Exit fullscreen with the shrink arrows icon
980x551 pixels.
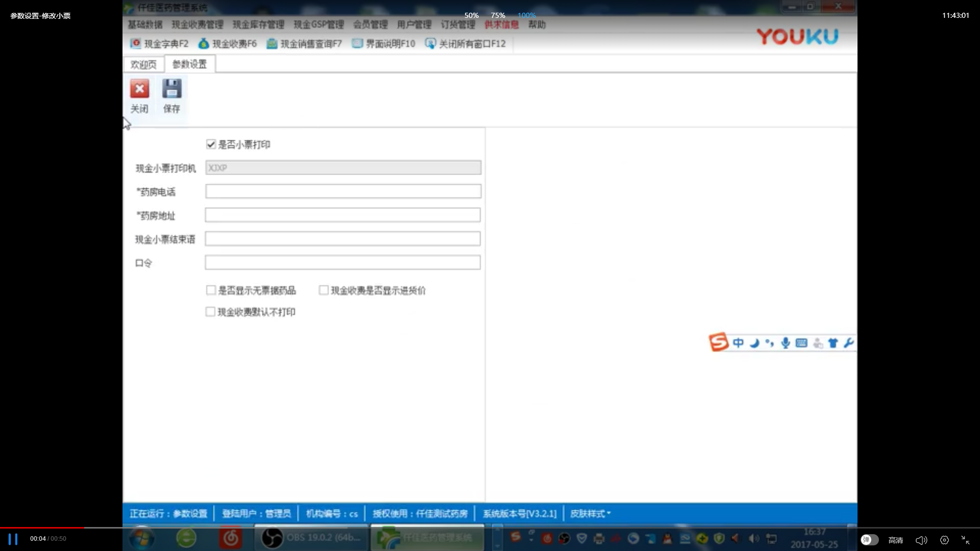click(x=965, y=540)
